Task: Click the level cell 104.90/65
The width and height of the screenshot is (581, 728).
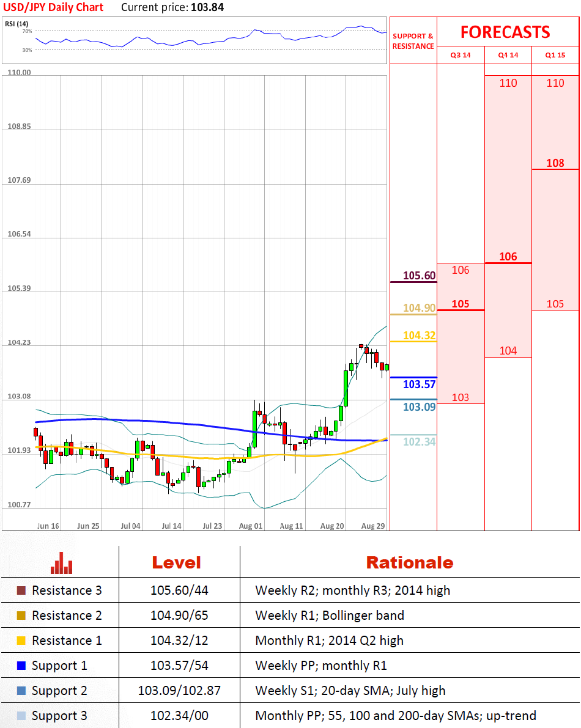Action: coord(179,616)
